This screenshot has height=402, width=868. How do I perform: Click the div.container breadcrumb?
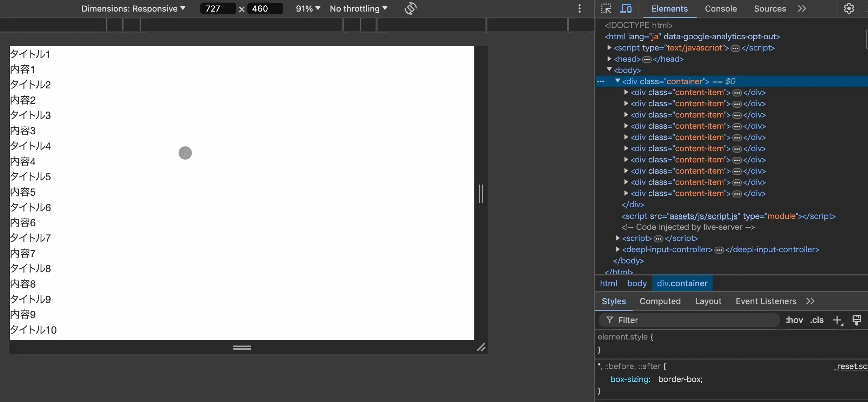click(x=682, y=283)
